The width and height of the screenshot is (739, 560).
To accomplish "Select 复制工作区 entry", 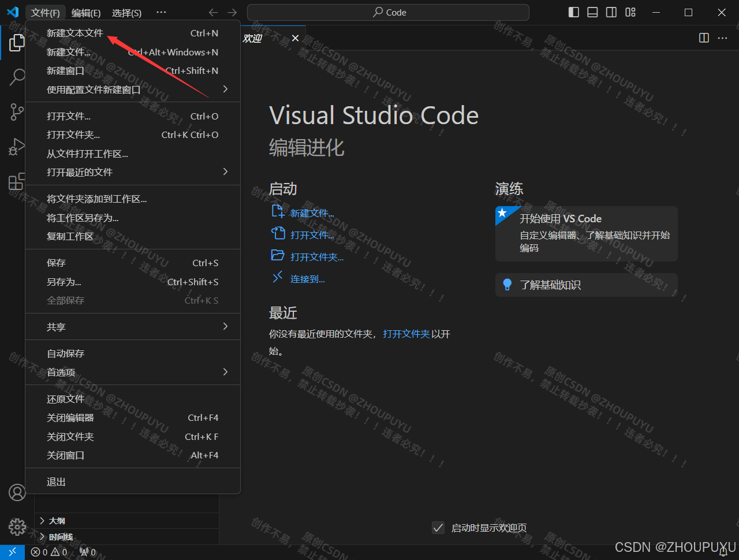I will pos(133,236).
